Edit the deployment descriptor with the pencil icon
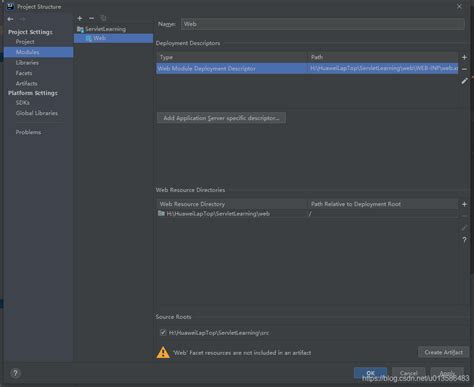 click(x=464, y=81)
